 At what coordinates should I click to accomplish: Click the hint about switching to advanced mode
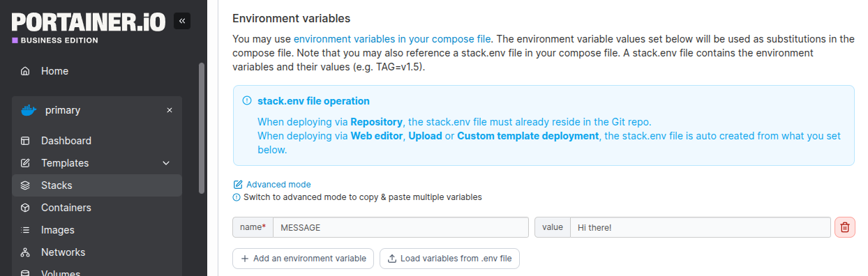pyautogui.click(x=362, y=197)
